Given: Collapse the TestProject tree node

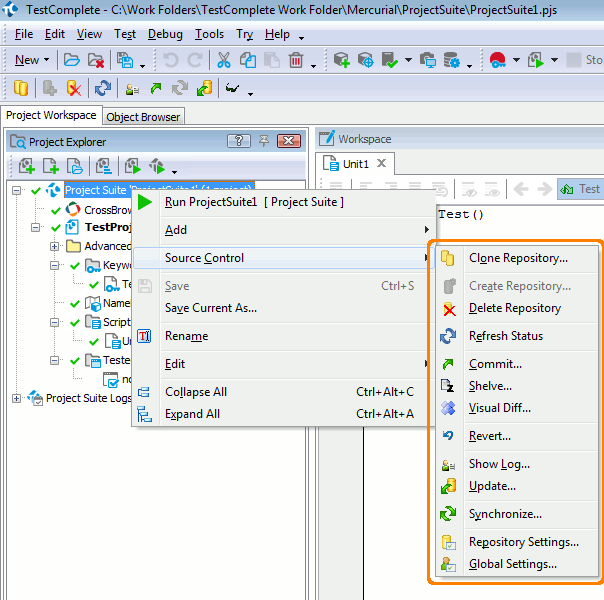Looking at the screenshot, I should 35,228.
